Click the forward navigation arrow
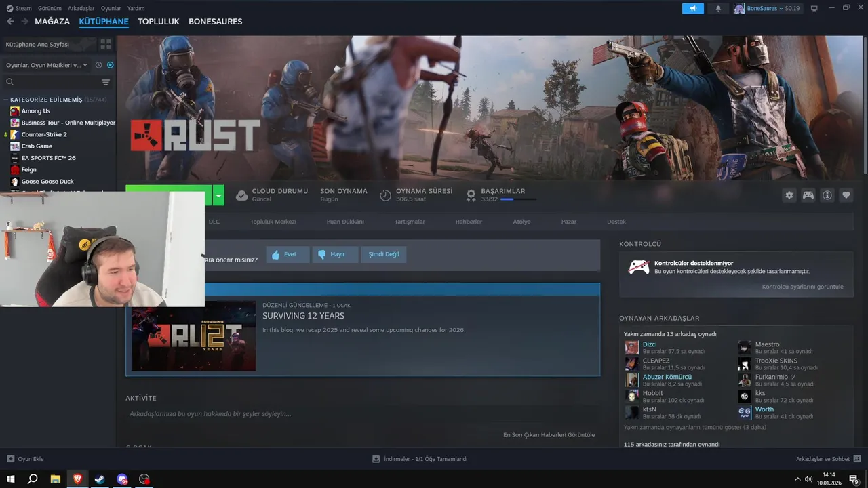The width and height of the screenshot is (868, 488). click(24, 22)
